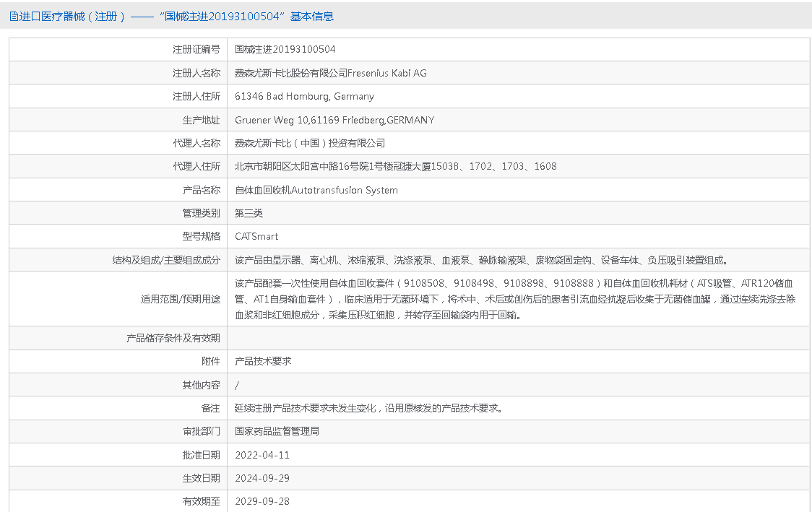Click the 产品储存条件及有效期 row label
812x512 pixels.
coord(173,338)
